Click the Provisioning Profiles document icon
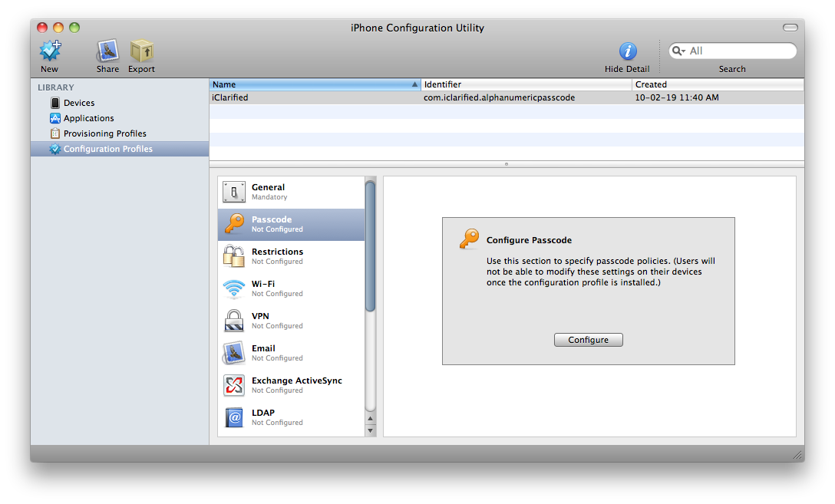The width and height of the screenshot is (835, 504). point(55,133)
